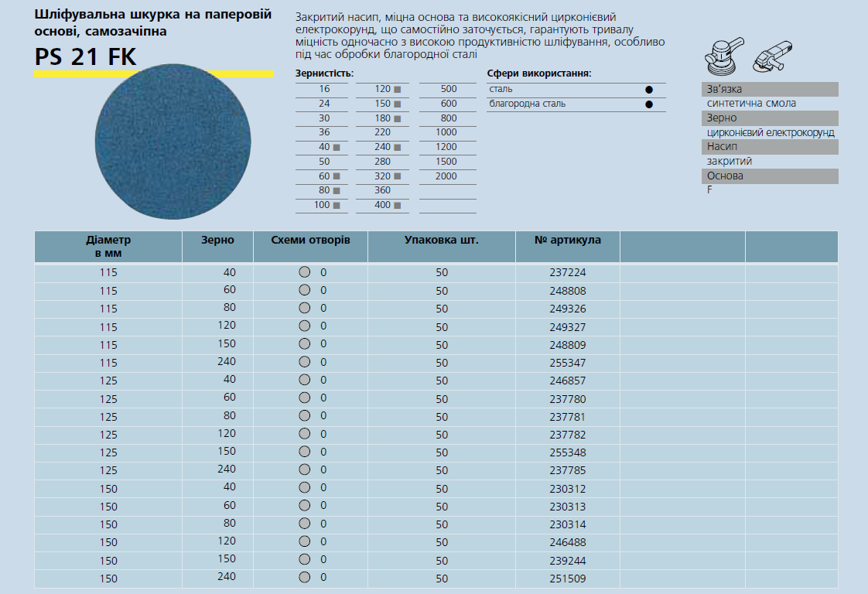Click grit value 360 in Зернистість list
The image size is (868, 594).
[382, 190]
